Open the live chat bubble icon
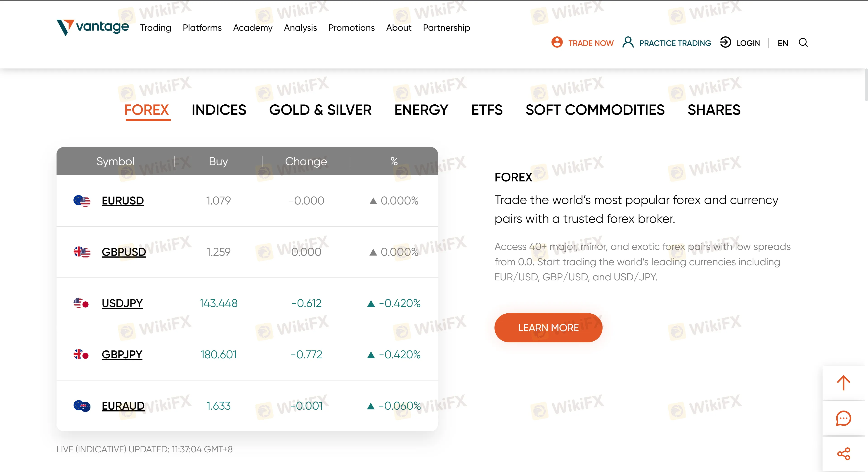Viewport: 868px width, 472px height. point(843,418)
